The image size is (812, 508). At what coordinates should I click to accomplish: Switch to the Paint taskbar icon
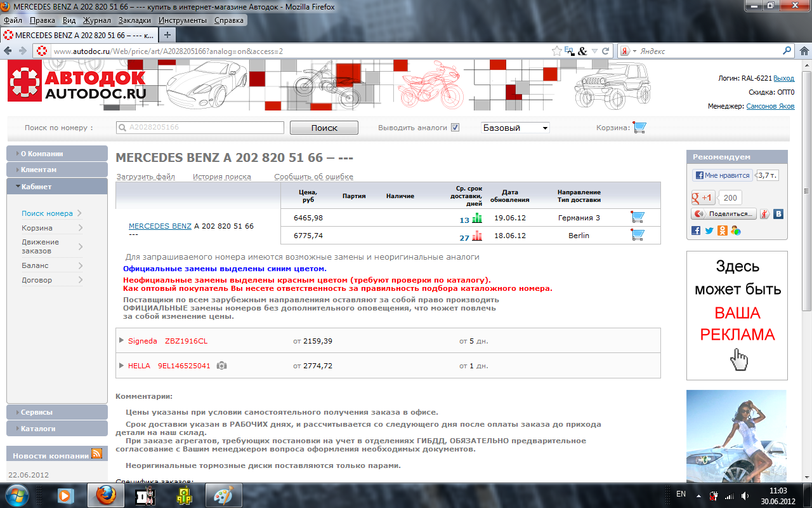[x=222, y=495]
